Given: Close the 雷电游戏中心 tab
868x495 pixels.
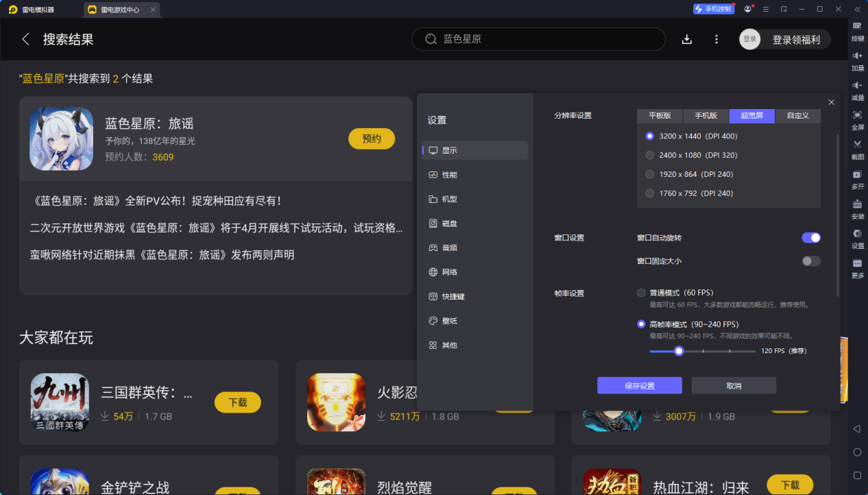Looking at the screenshot, I should tap(153, 10).
